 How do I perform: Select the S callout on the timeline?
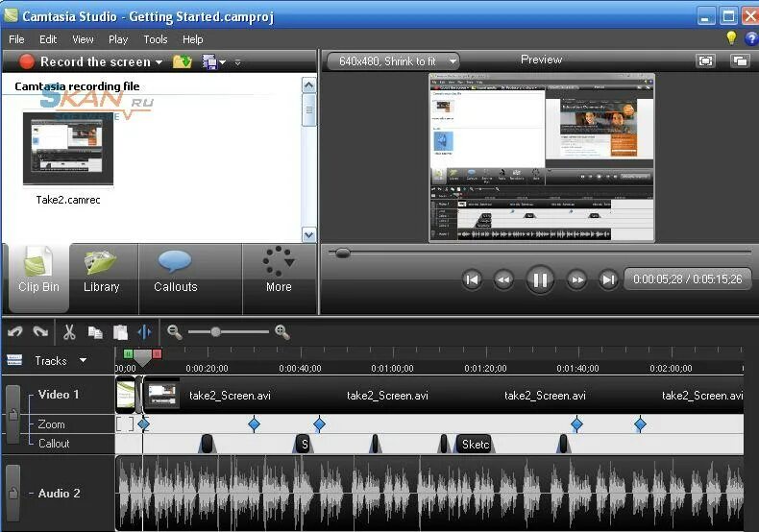[x=303, y=444]
